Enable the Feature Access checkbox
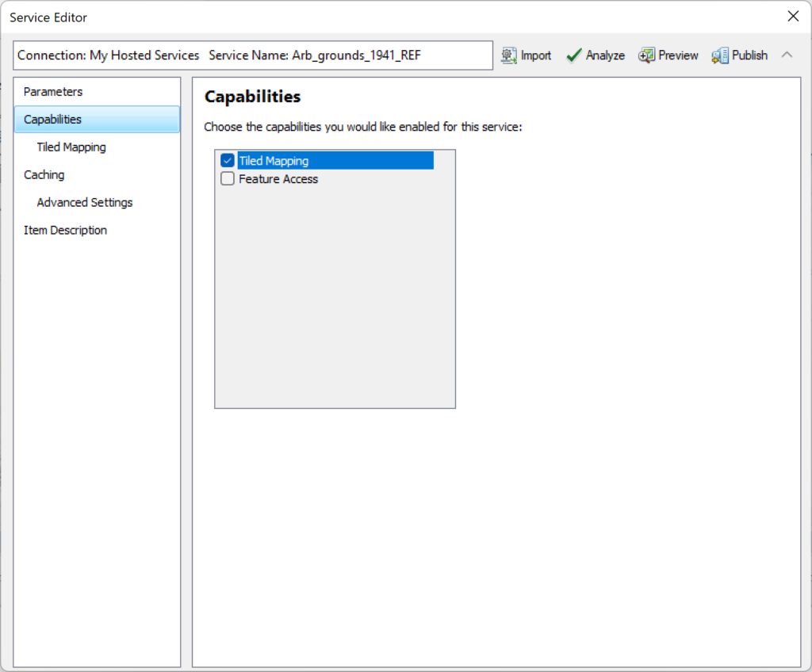The width and height of the screenshot is (812, 672). click(228, 179)
